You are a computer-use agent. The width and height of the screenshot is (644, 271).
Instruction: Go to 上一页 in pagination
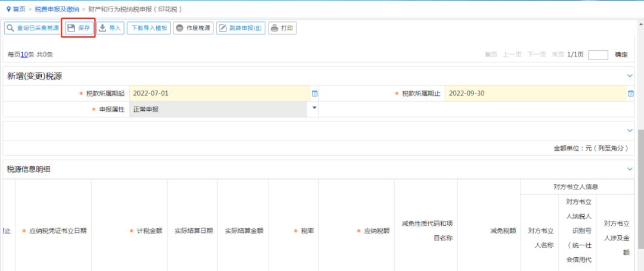point(513,55)
